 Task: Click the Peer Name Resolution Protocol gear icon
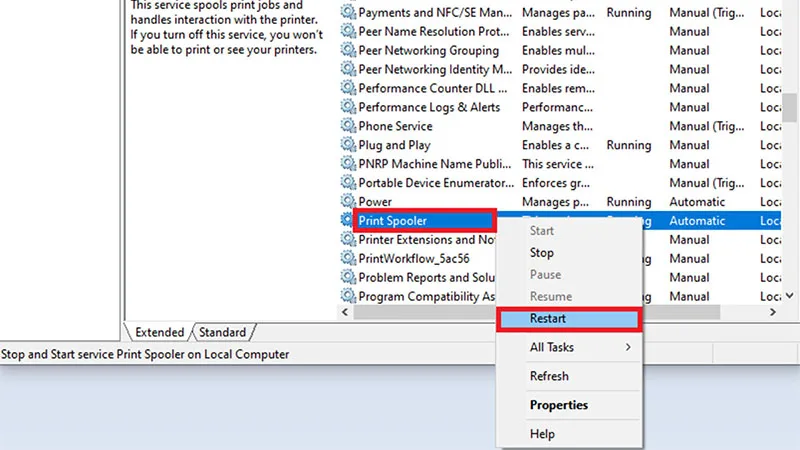348,31
